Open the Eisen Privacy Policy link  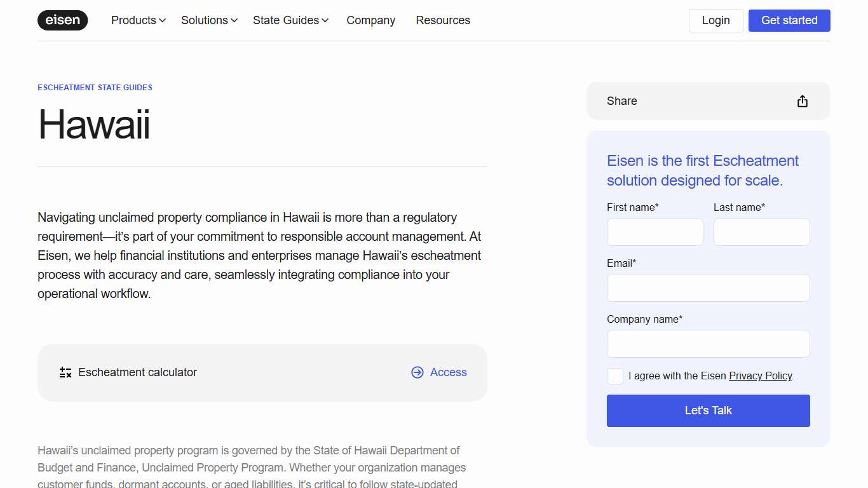pos(760,376)
